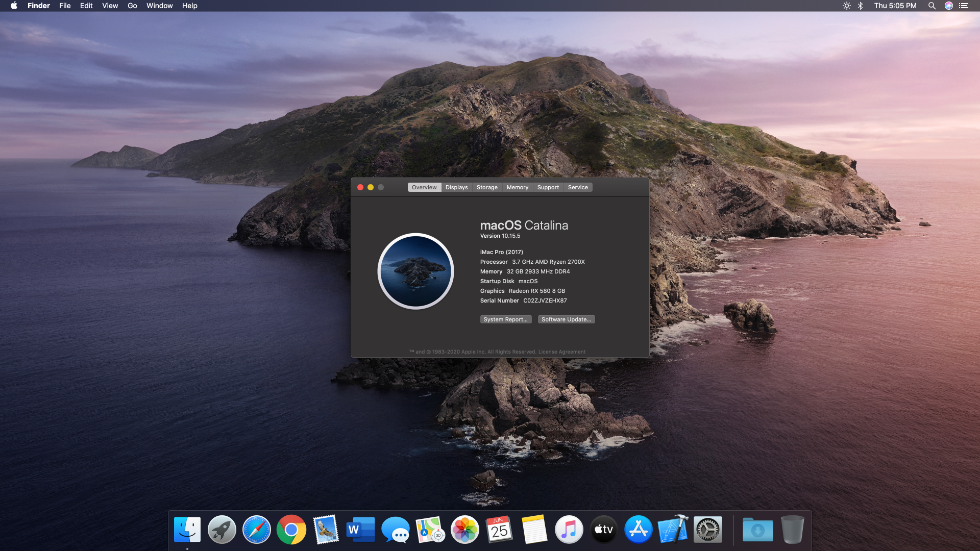Viewport: 980px width, 551px height.
Task: Open Notification Center list icon
Action: tap(964, 6)
